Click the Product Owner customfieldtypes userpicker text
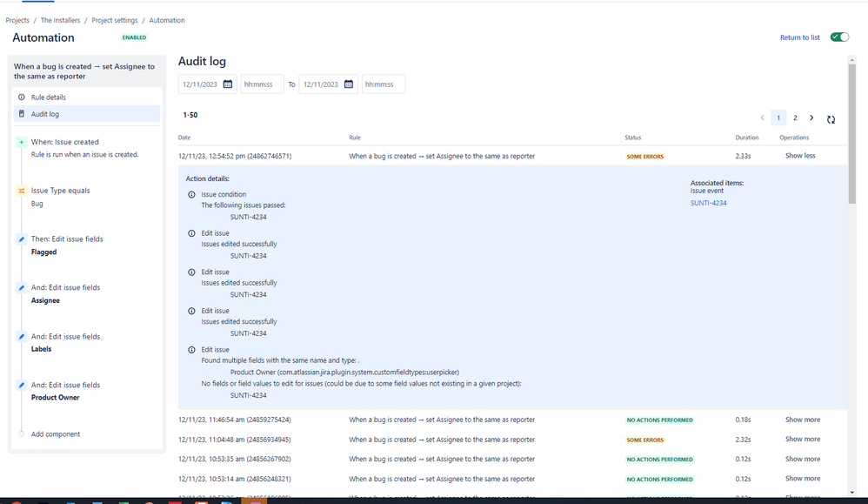The height and width of the screenshot is (504, 868). pos(344,373)
